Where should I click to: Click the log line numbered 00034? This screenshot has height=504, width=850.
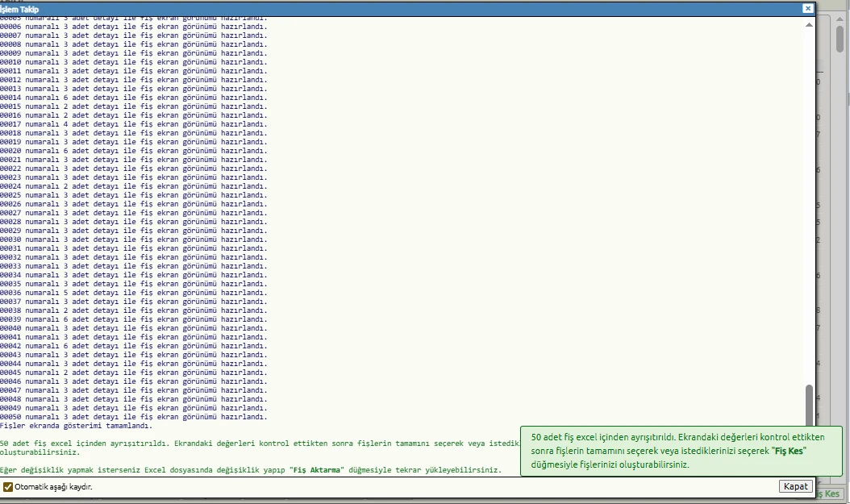tap(133, 275)
